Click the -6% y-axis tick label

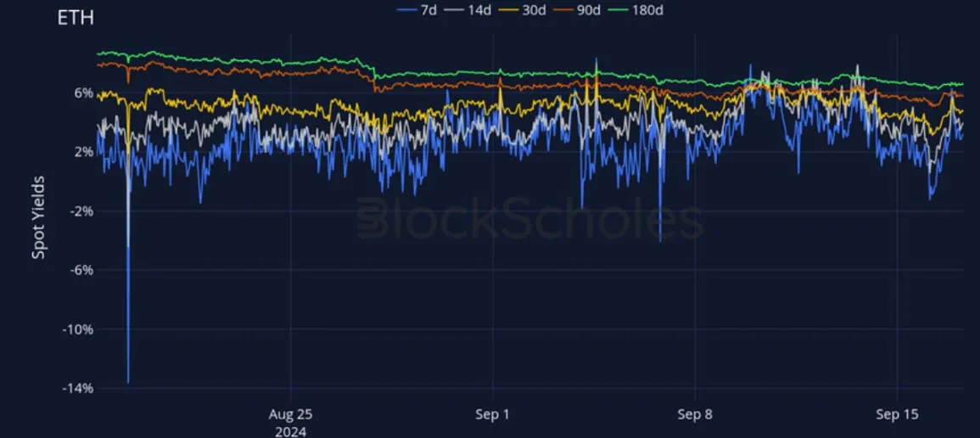click(x=81, y=270)
